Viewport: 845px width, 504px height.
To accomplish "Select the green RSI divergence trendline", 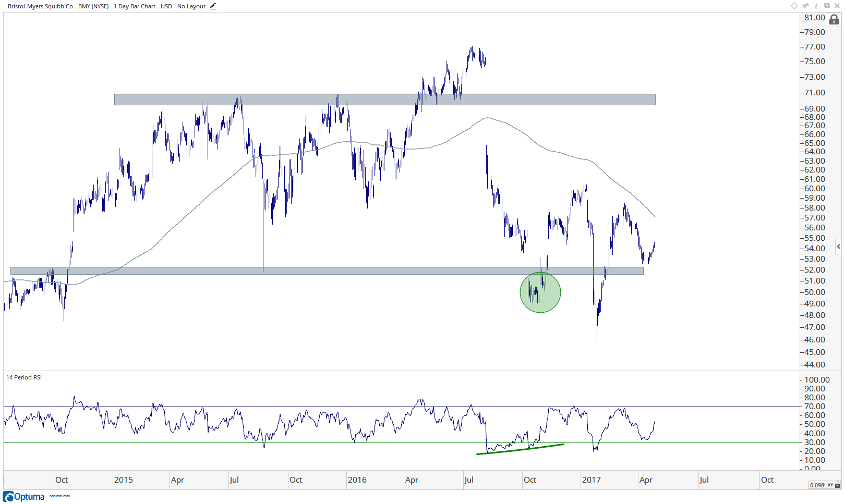I will [520, 449].
